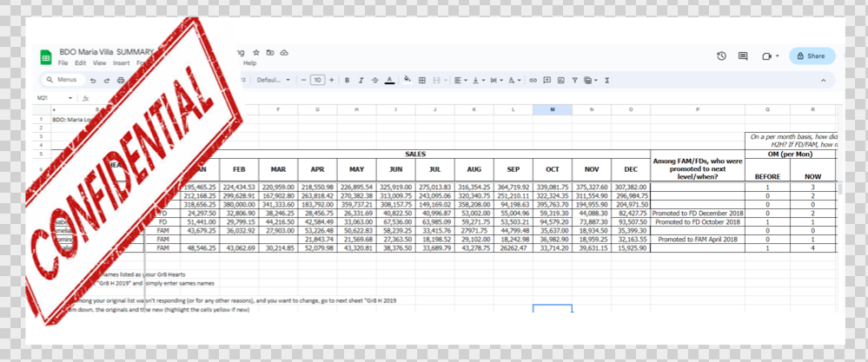This screenshot has height=362, width=868.
Task: Toggle strikethrough formatting
Action: tap(374, 80)
